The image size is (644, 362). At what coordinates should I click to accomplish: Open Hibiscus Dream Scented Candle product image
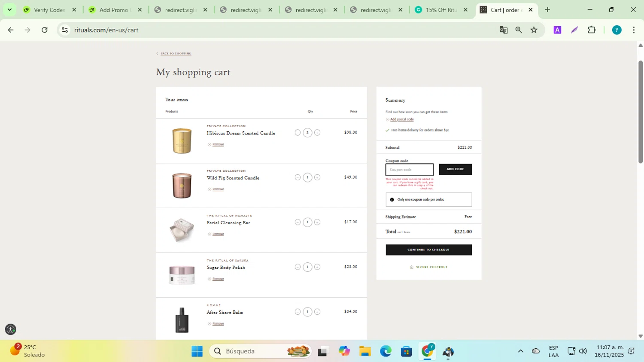click(x=182, y=141)
